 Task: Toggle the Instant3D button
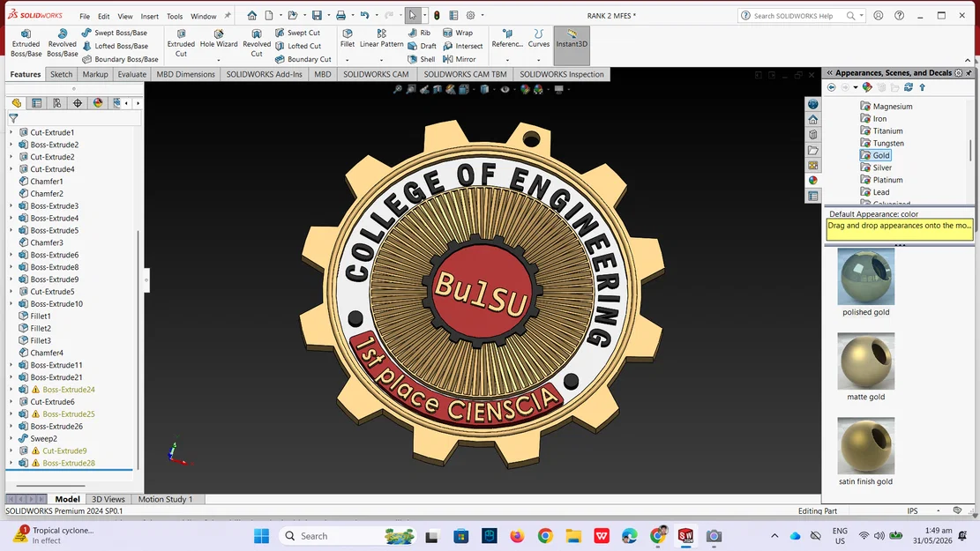tap(572, 44)
